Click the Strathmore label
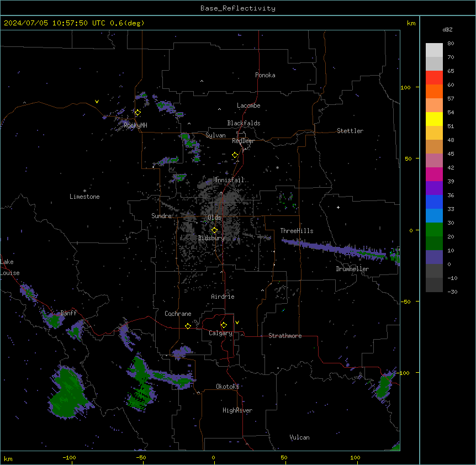This screenshot has height=465, width=476. coord(285,336)
